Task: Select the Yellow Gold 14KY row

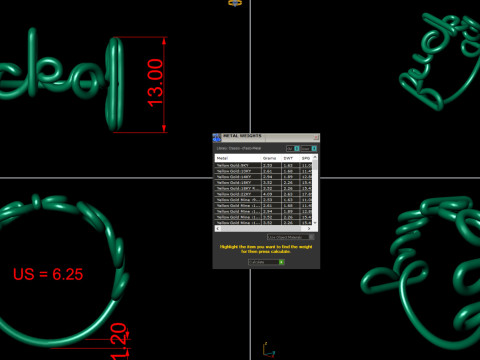Action: 263,177
